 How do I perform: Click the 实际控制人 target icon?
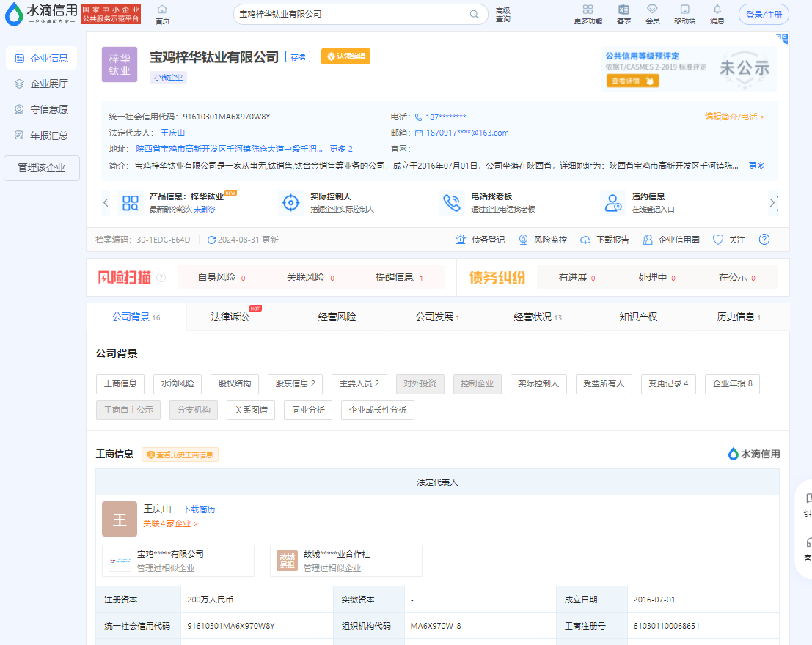pyautogui.click(x=291, y=203)
